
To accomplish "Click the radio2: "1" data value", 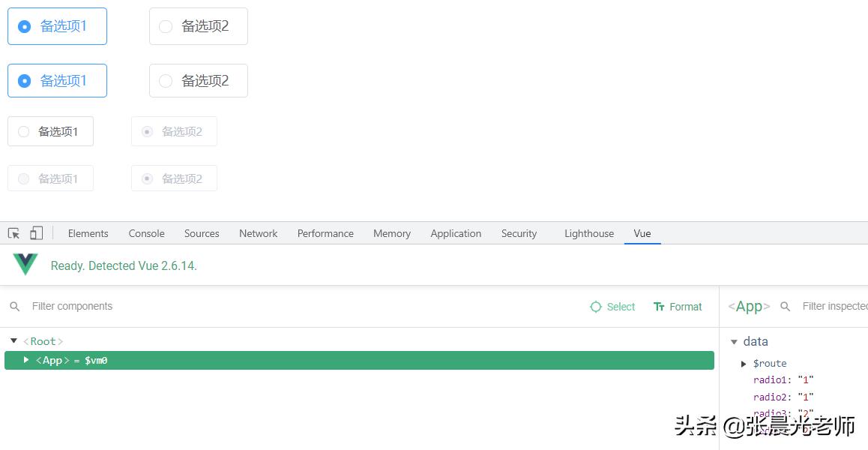I will tap(783, 397).
